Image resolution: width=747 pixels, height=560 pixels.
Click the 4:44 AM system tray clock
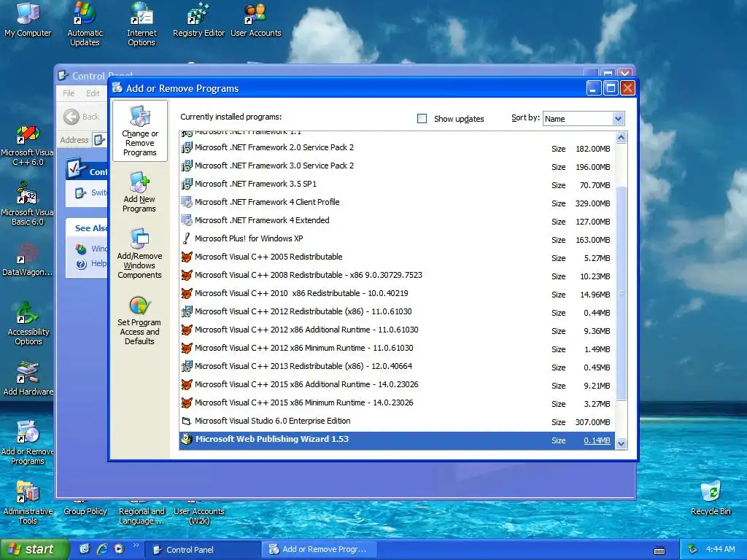pyautogui.click(x=720, y=550)
